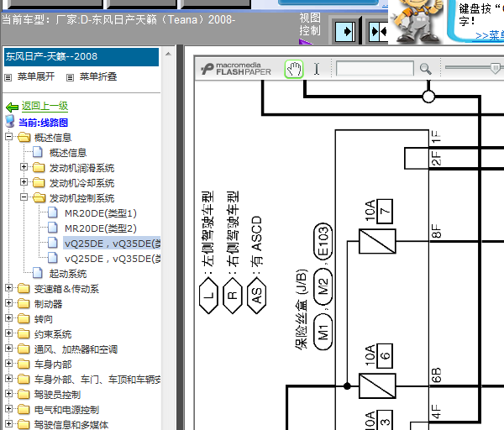
Task: Open the MR20DE(类型2) diagram
Action: tap(100, 228)
